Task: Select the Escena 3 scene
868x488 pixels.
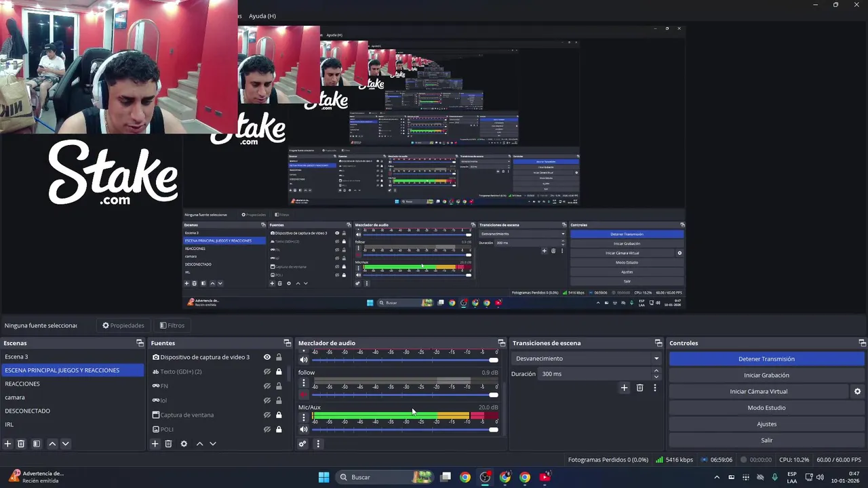Action: [72, 357]
